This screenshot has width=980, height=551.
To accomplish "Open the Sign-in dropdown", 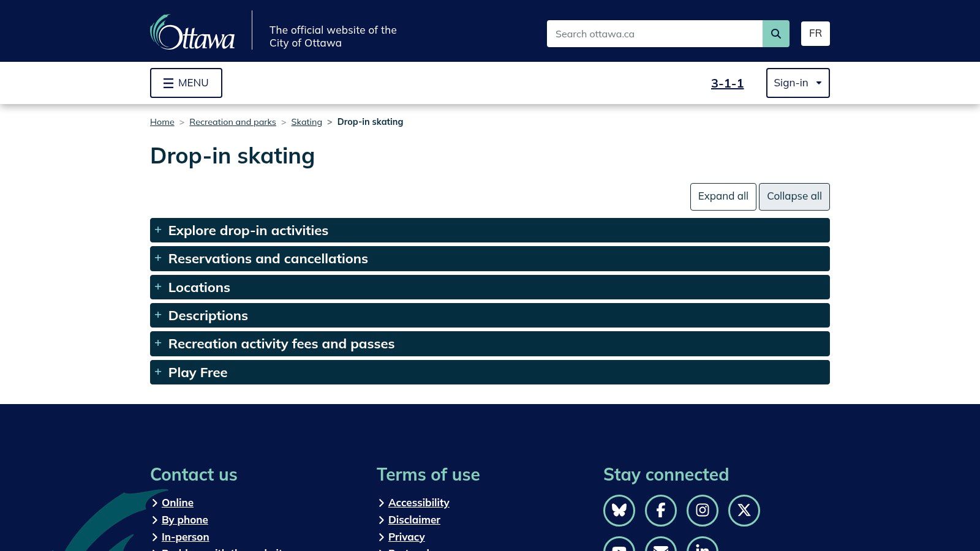I will [797, 83].
